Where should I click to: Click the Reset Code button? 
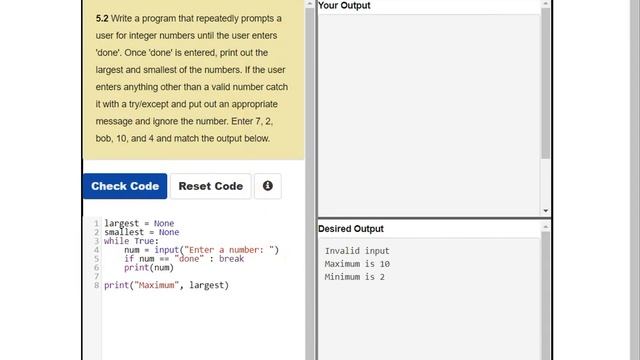coord(211,186)
